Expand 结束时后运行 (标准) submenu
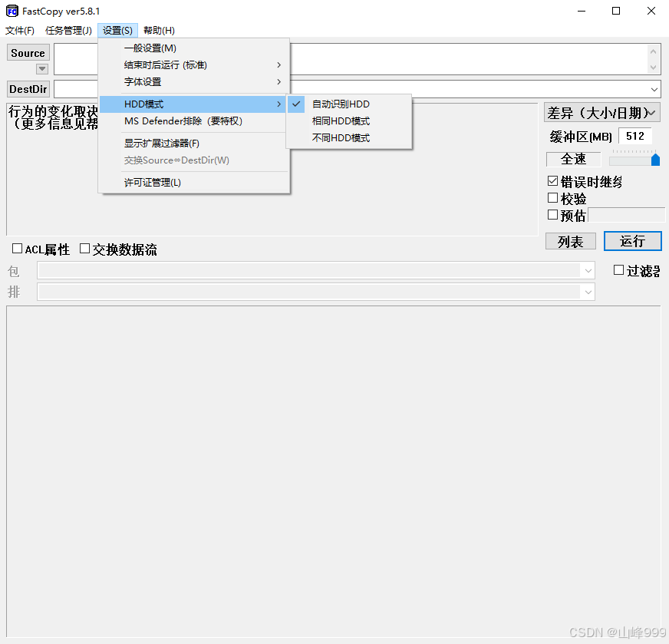The width and height of the screenshot is (669, 644). coord(194,65)
